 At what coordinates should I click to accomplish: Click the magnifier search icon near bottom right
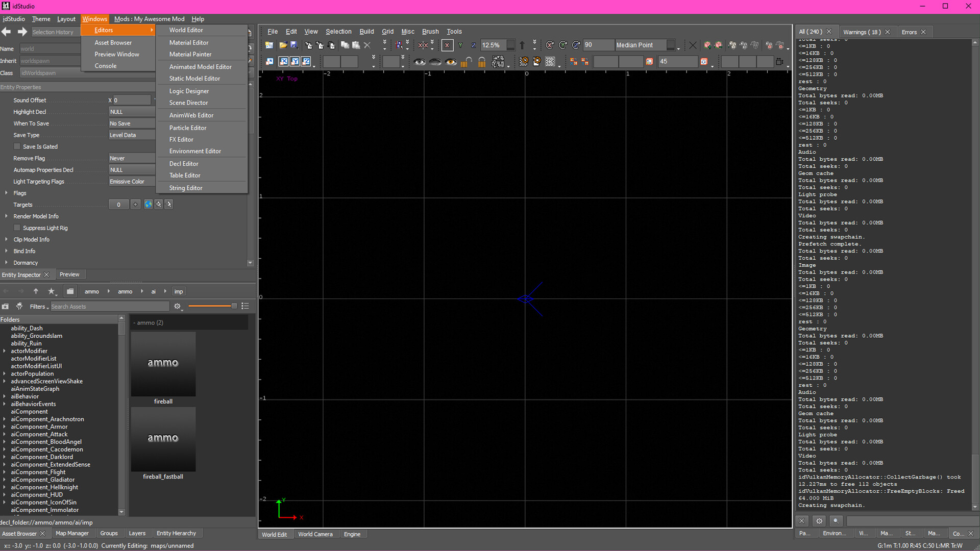(836, 521)
